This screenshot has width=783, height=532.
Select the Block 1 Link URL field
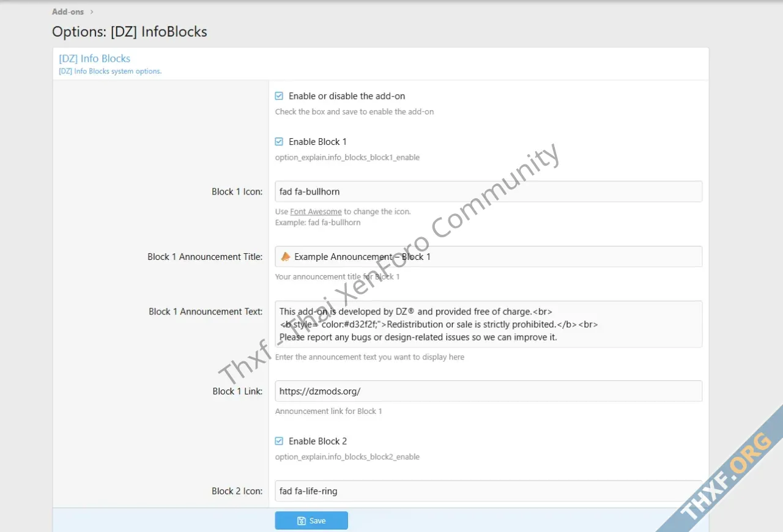488,391
